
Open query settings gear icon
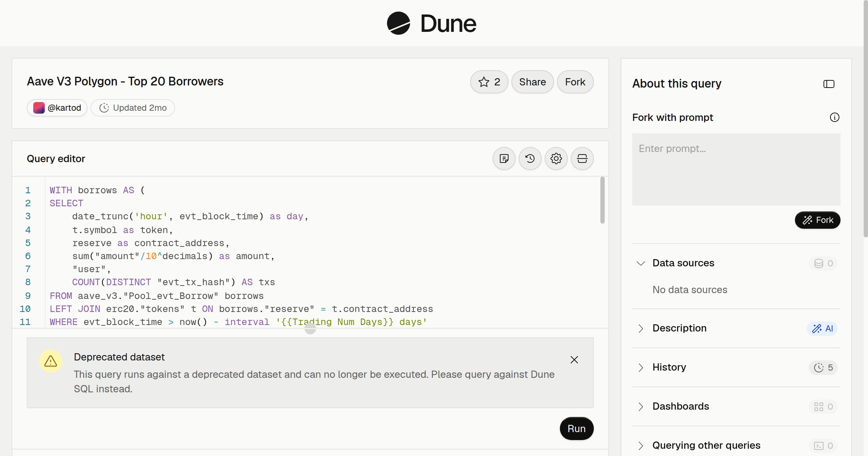556,159
